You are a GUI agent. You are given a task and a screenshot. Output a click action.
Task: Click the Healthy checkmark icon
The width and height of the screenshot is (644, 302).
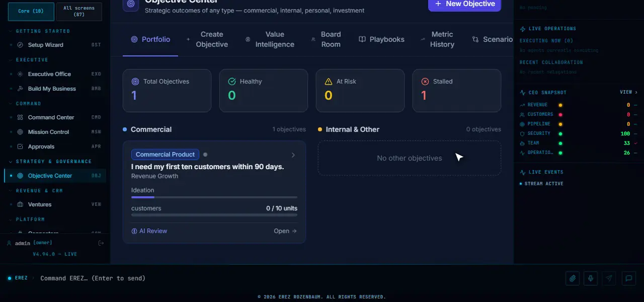[232, 82]
